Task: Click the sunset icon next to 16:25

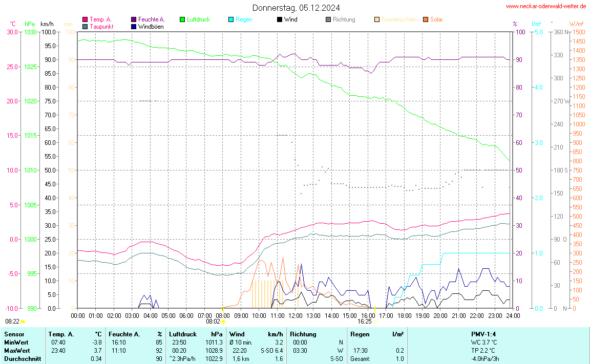Action: [x=375, y=322]
